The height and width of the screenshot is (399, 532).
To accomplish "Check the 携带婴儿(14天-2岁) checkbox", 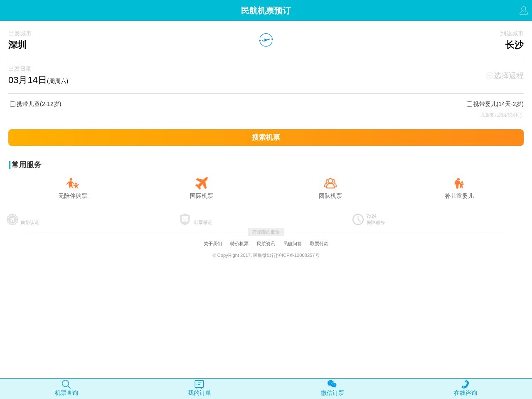I will [469, 104].
